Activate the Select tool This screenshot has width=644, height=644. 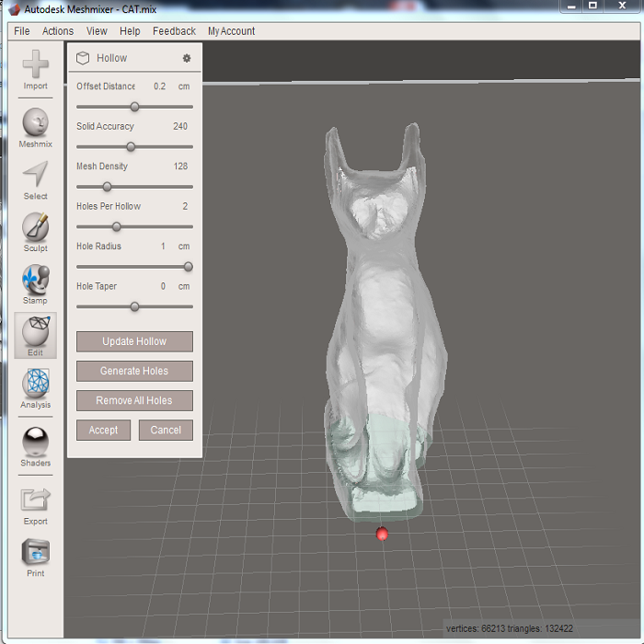tap(35, 180)
